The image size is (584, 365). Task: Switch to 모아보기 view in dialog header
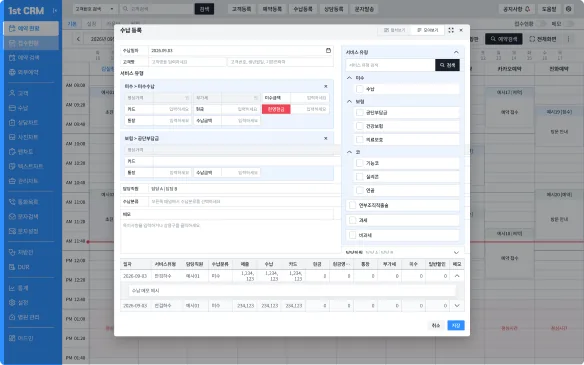point(428,30)
